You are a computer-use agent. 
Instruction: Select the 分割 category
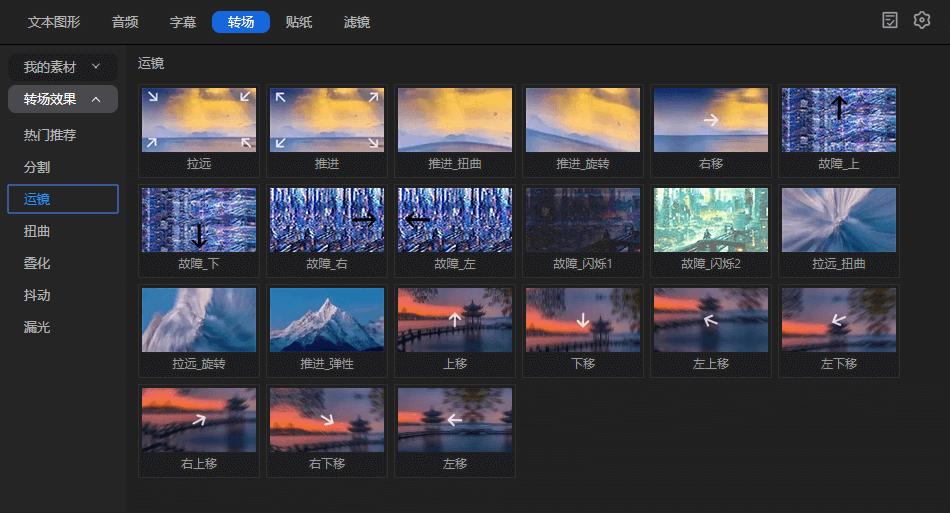tap(36, 167)
